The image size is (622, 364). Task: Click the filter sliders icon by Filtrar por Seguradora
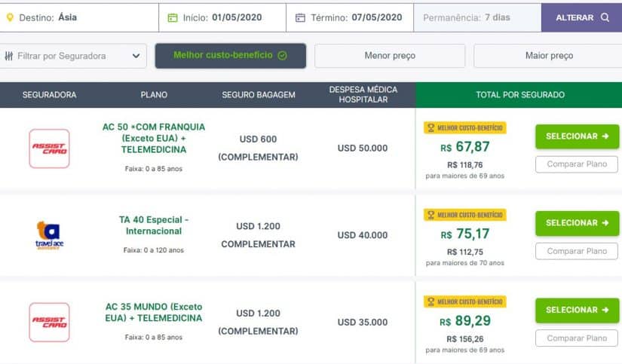coord(9,56)
